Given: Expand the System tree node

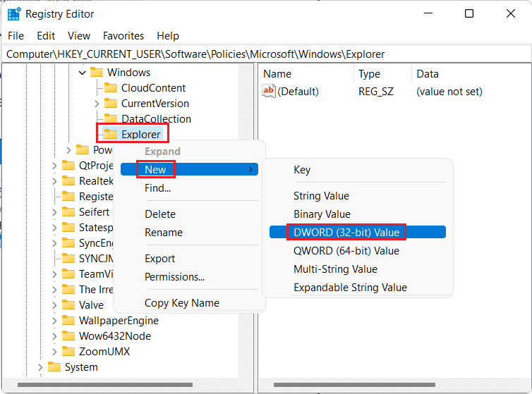Looking at the screenshot, I should pos(40,367).
